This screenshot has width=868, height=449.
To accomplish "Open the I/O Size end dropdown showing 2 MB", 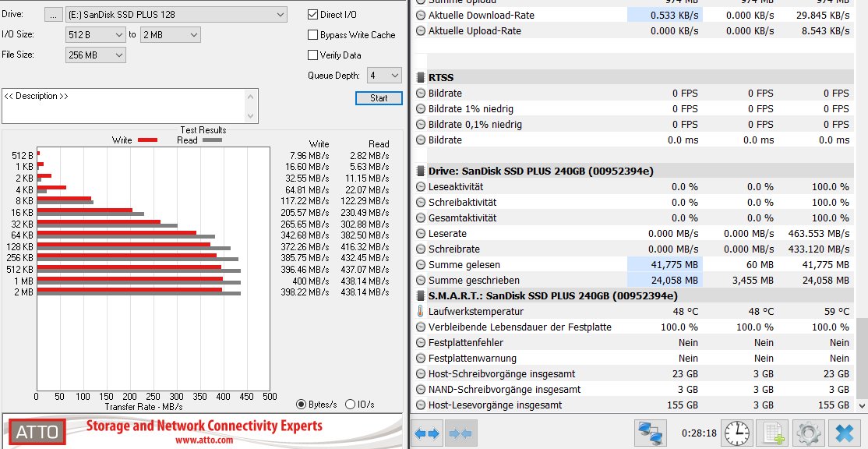I will coord(171,35).
